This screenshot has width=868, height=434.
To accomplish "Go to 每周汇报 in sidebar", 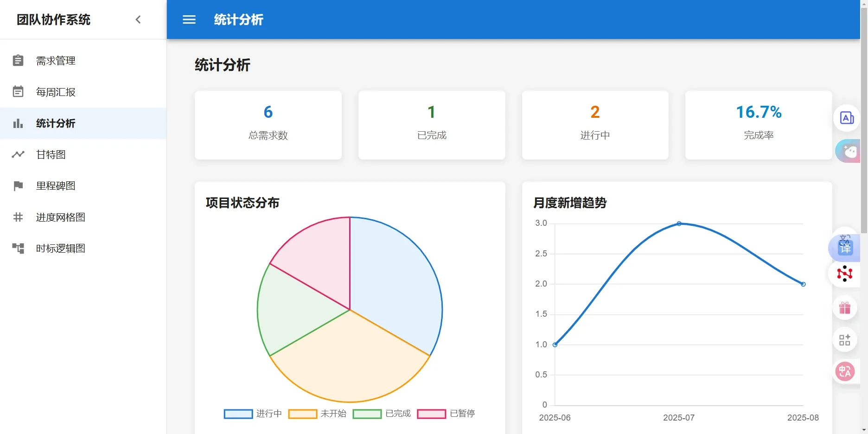I will (x=56, y=92).
